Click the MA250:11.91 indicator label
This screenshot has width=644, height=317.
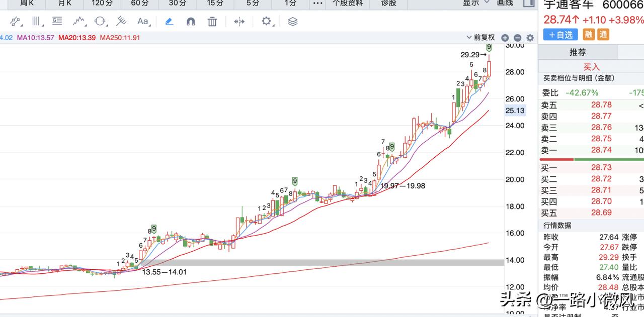click(x=120, y=38)
